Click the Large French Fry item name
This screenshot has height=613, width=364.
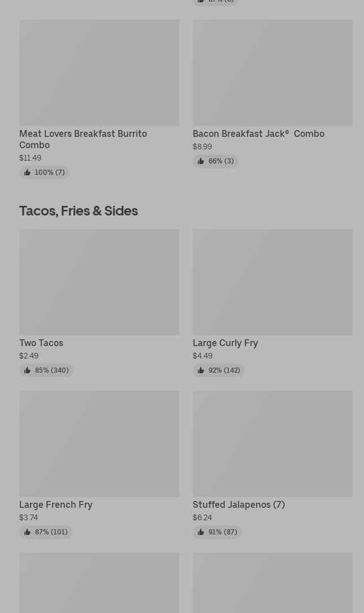click(x=56, y=505)
